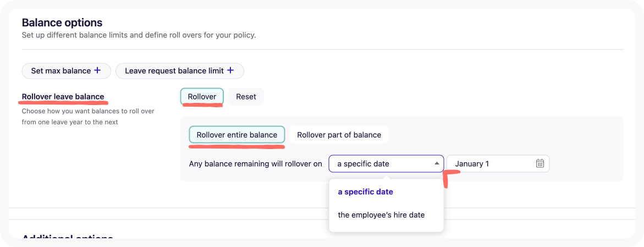
Task: Choose Rollover part of balance
Action: 339,135
